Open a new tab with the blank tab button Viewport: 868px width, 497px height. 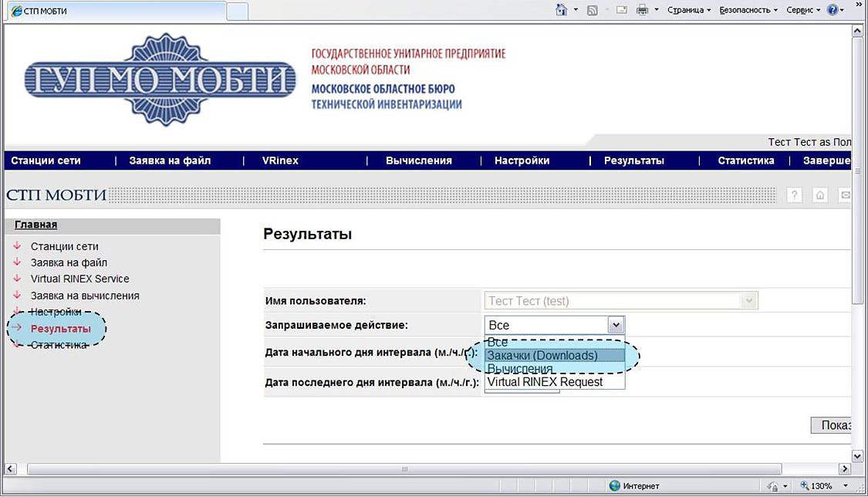pos(238,11)
